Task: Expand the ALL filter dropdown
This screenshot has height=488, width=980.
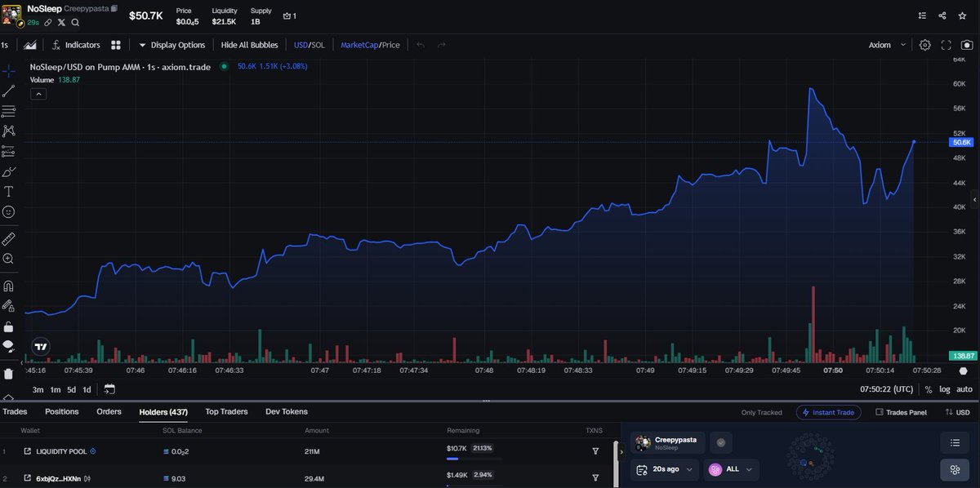Action: tap(733, 469)
